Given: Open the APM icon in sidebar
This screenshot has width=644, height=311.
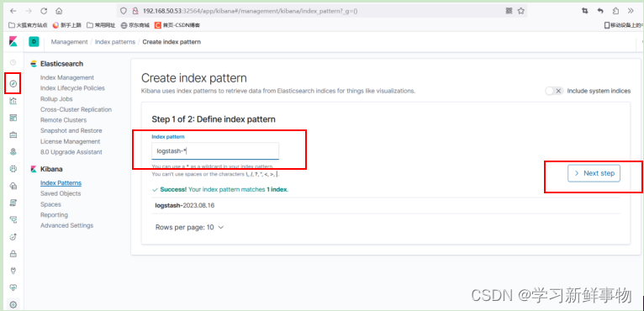Looking at the screenshot, I should point(13,219).
